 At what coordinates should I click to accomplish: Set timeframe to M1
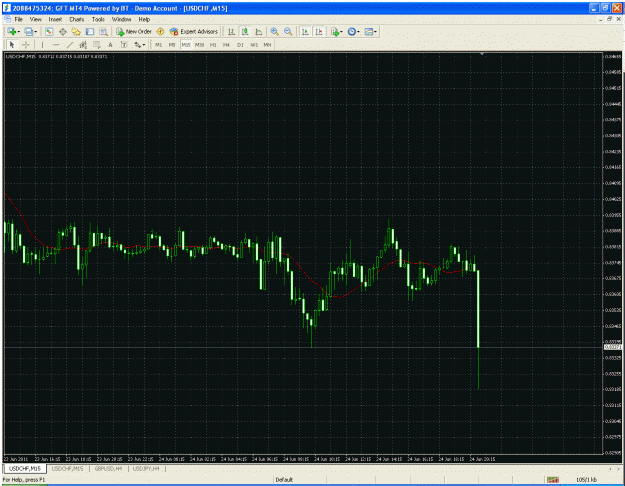[159, 45]
